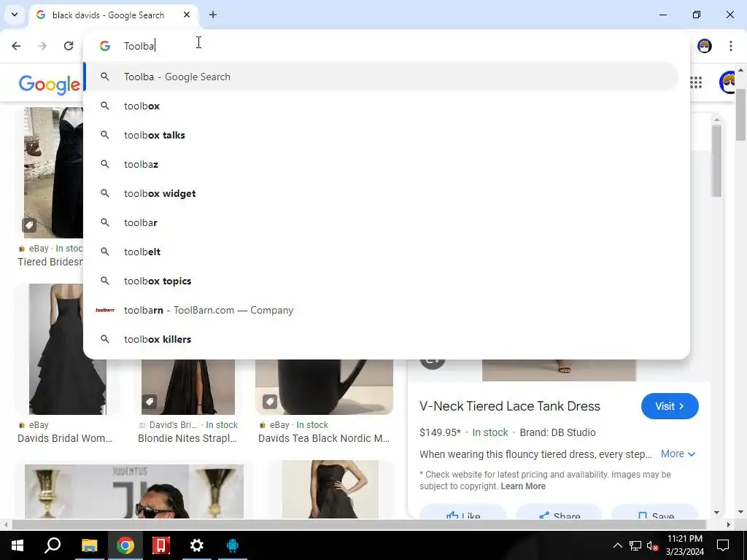Image resolution: width=747 pixels, height=560 pixels.
Task: Open the taskbar clock and date
Action: click(x=684, y=545)
